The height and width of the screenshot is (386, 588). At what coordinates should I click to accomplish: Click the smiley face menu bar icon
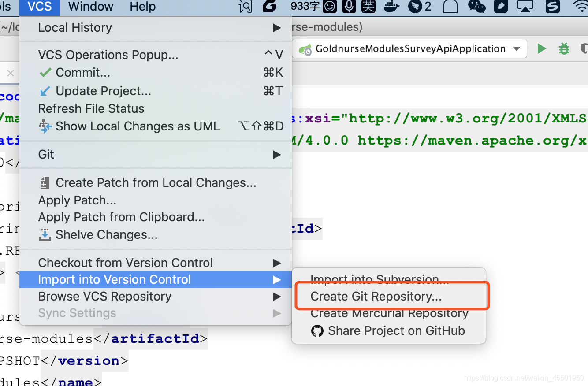point(330,6)
